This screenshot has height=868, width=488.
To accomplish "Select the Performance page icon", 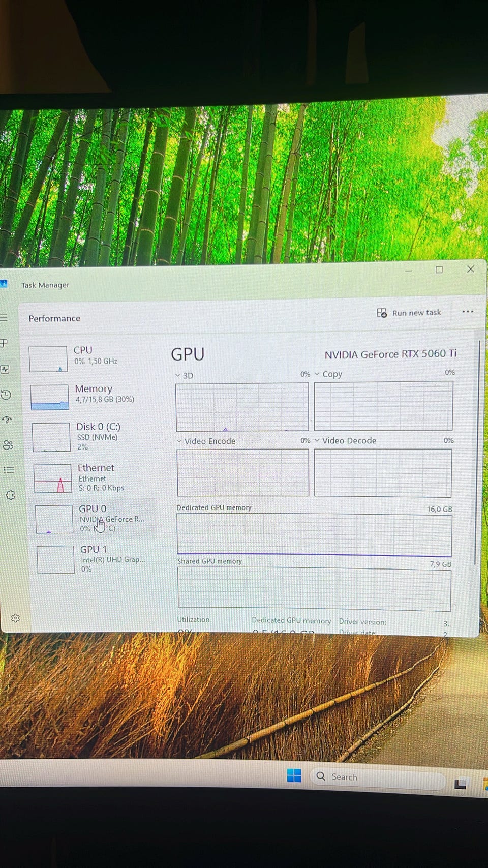I will click(x=5, y=369).
